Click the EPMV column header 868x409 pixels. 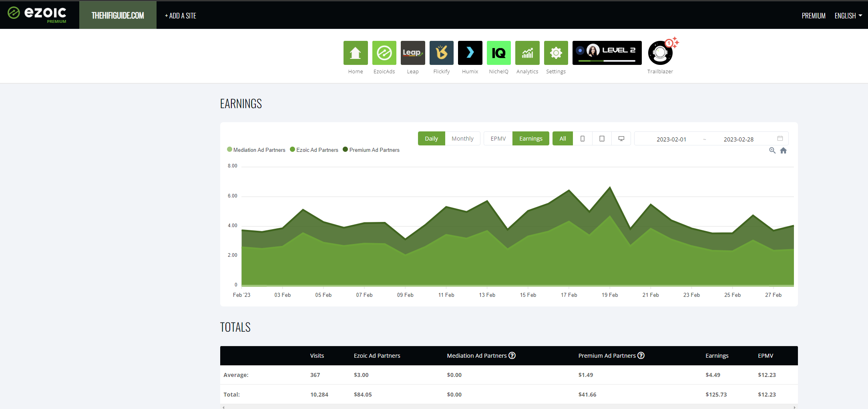pos(766,356)
